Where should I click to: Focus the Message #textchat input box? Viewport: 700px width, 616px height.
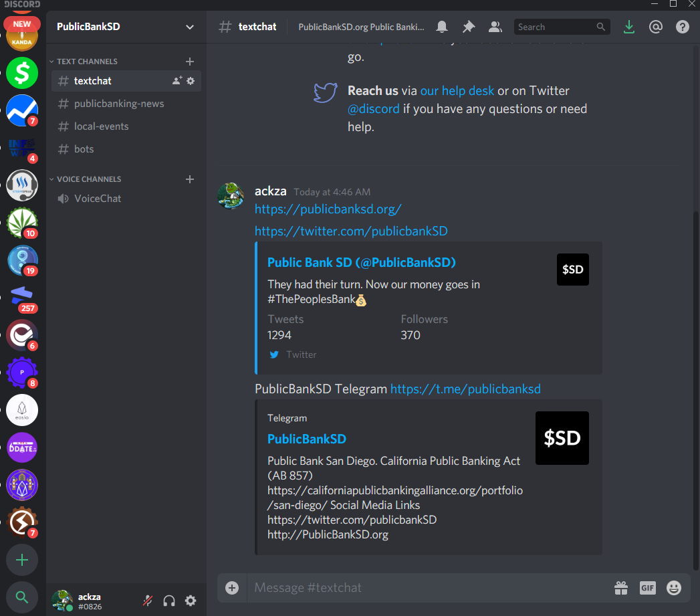[429, 588]
